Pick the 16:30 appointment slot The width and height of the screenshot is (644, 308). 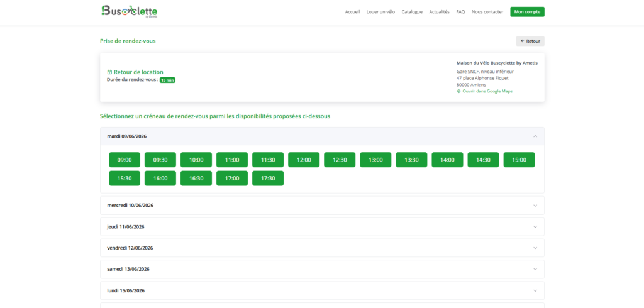point(196,179)
